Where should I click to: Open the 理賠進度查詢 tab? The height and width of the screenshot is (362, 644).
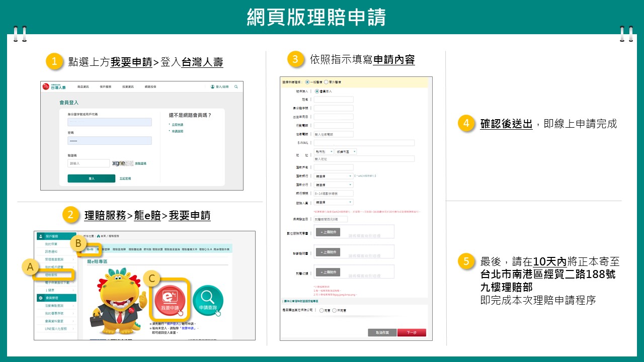(171, 249)
